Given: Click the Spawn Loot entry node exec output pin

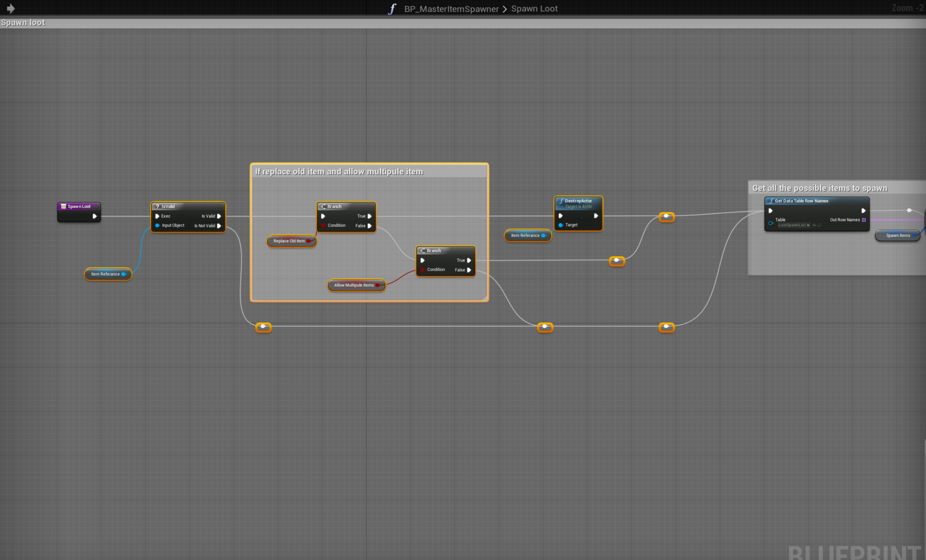Looking at the screenshot, I should point(95,216).
